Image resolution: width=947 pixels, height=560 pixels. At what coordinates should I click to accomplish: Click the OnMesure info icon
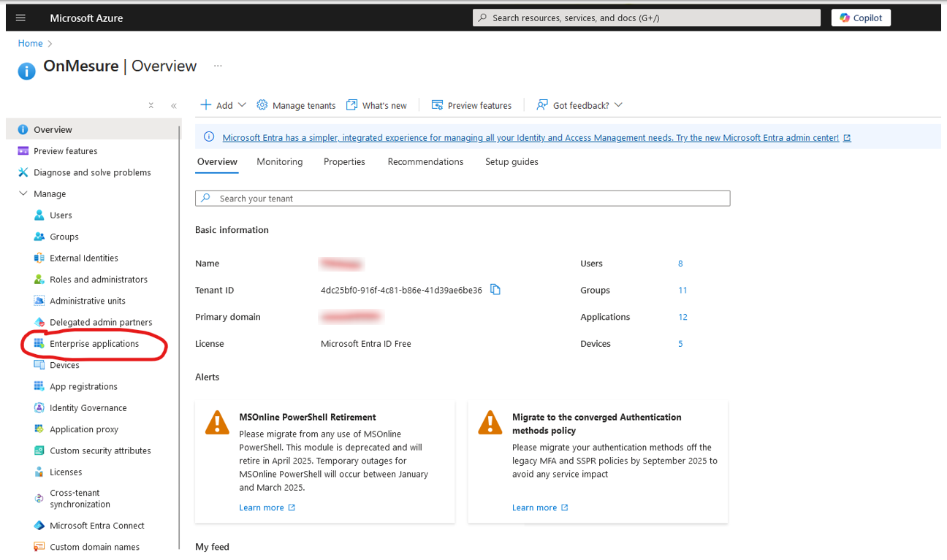(27, 71)
